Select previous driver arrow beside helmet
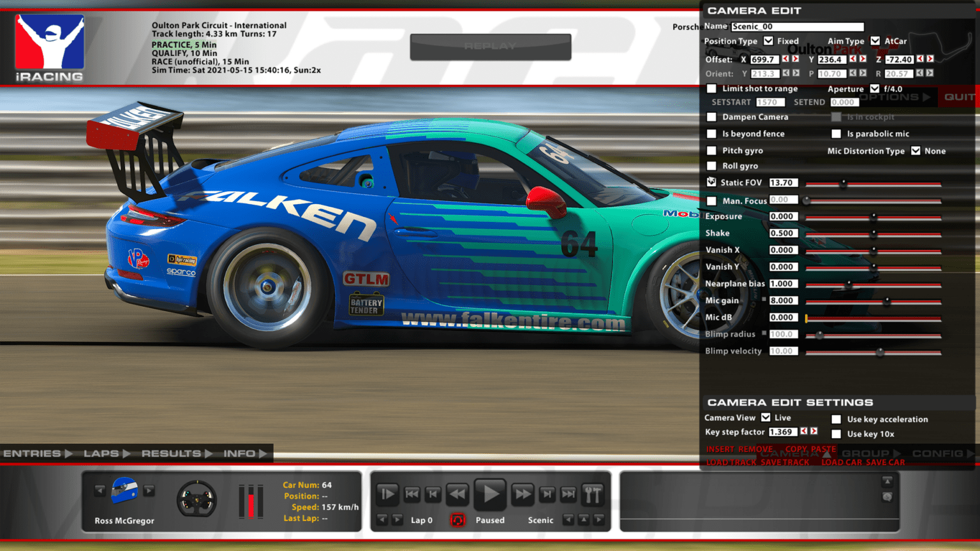The width and height of the screenshot is (980, 551). [100, 490]
